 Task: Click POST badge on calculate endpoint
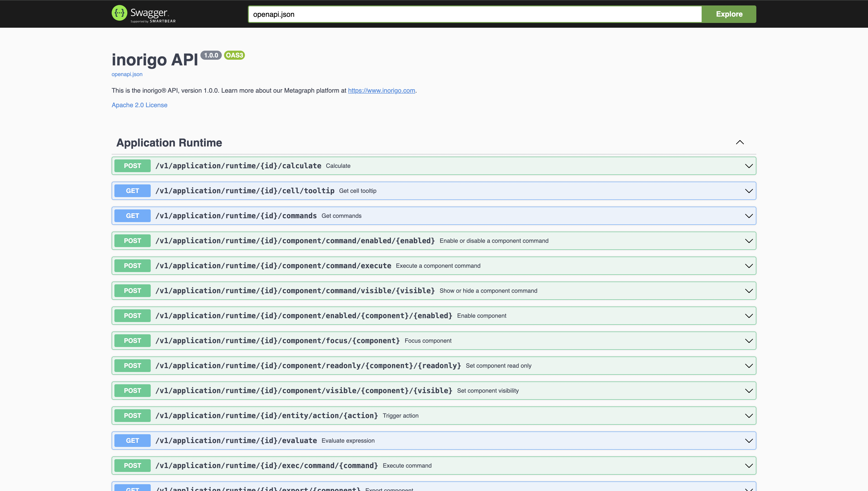pyautogui.click(x=132, y=166)
